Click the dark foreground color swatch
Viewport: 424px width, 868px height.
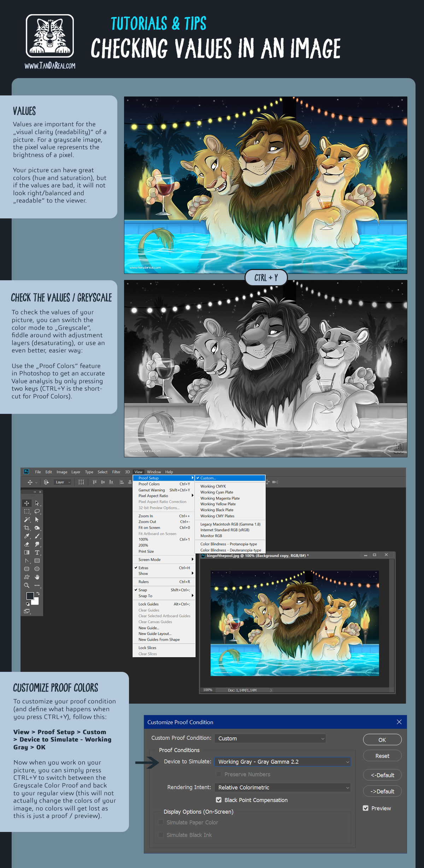30,596
